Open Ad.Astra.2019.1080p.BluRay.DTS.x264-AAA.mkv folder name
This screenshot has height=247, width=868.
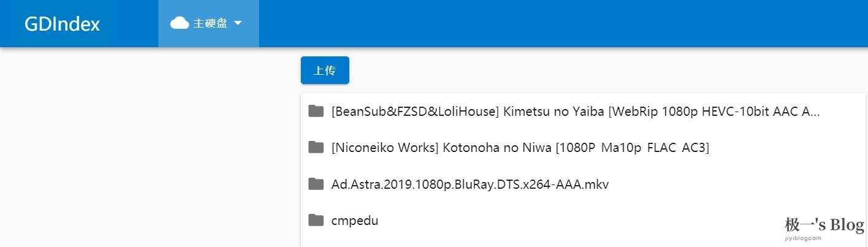(x=470, y=184)
